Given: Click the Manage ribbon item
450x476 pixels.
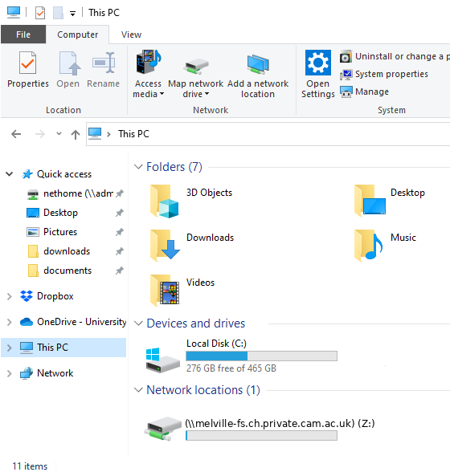Looking at the screenshot, I should pos(364,92).
